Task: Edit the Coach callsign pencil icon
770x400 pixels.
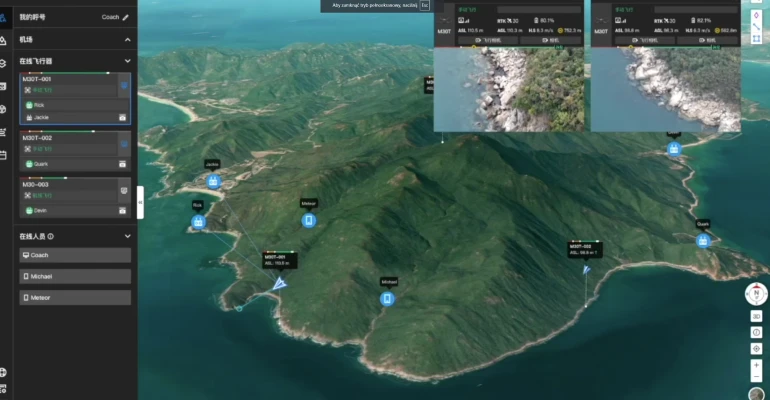Action: point(126,17)
